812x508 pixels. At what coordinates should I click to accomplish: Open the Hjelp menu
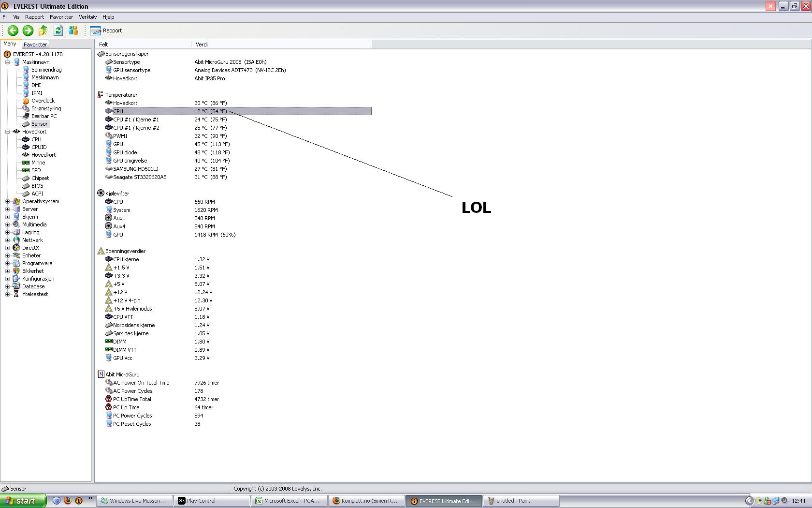(108, 17)
